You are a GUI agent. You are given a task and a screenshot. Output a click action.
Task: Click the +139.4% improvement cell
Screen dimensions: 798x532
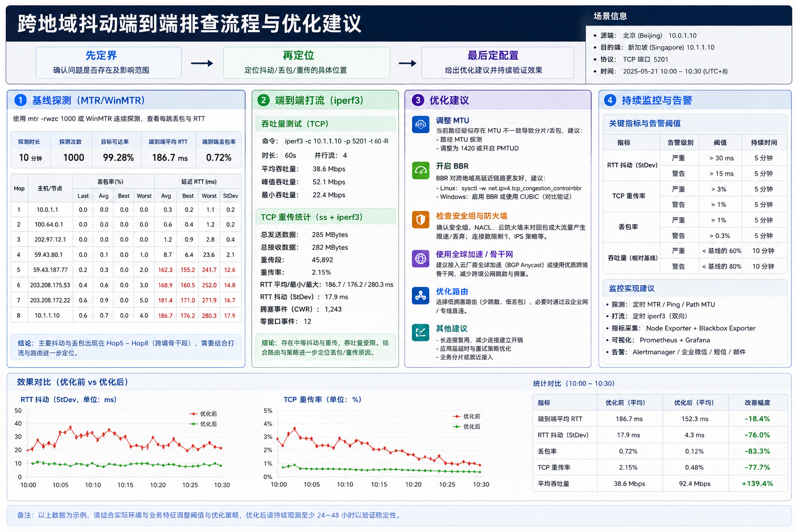point(757,484)
